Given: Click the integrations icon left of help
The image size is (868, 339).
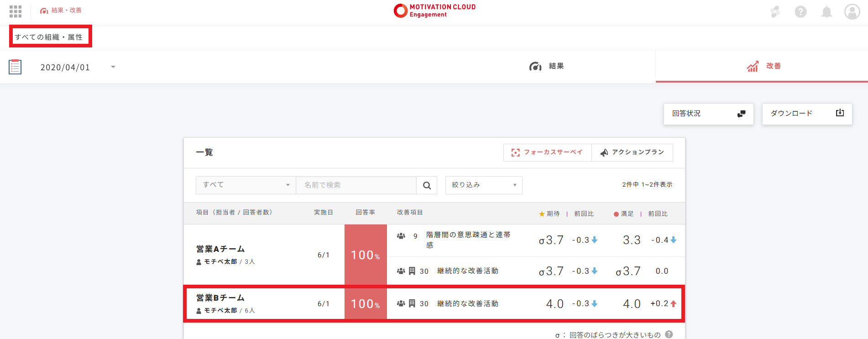Looking at the screenshot, I should (775, 12).
